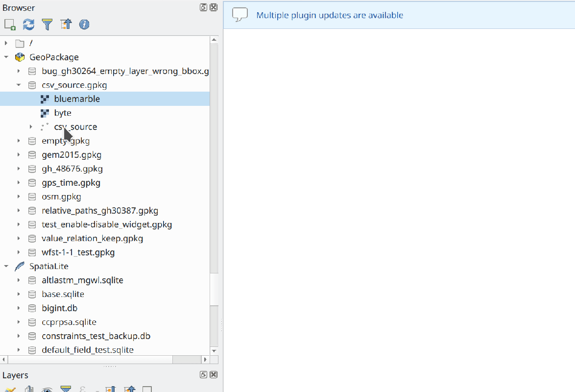This screenshot has width=575, height=392.
Task: Collapse the GeoPackage tree node
Action: tap(6, 57)
